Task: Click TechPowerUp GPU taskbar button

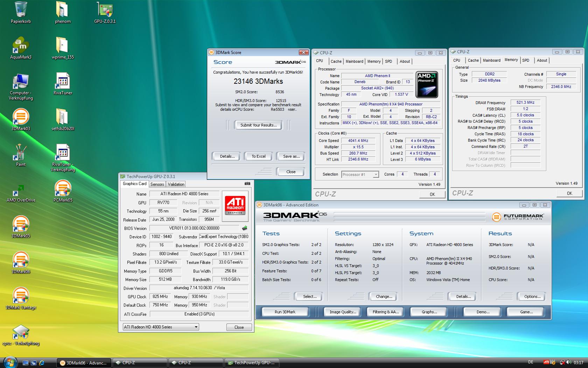Action: tap(252, 363)
